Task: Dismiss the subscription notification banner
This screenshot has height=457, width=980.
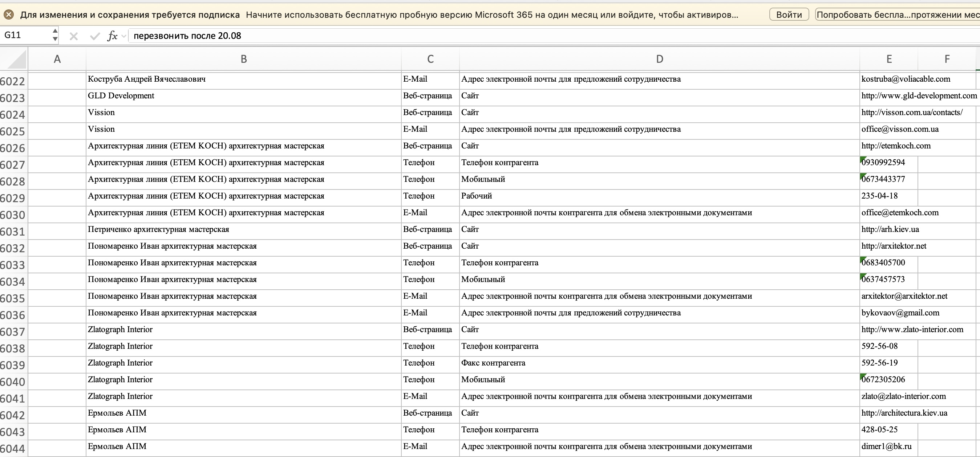Action: pos(9,15)
